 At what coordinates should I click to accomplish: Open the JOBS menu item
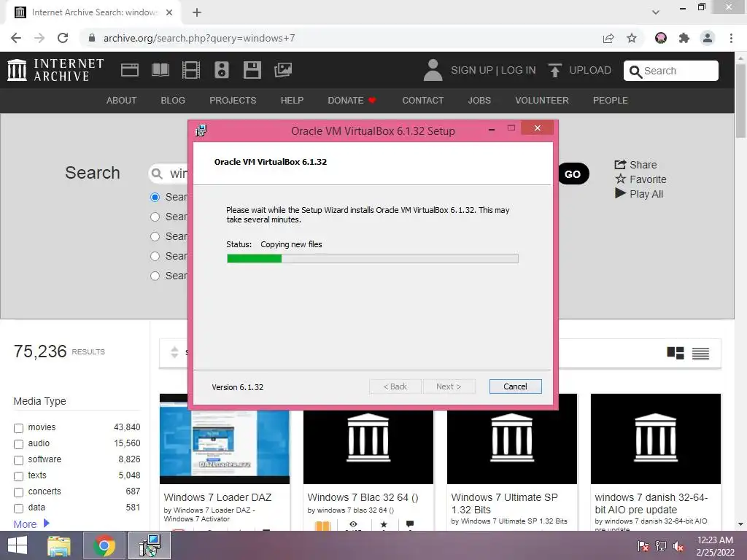pyautogui.click(x=479, y=101)
